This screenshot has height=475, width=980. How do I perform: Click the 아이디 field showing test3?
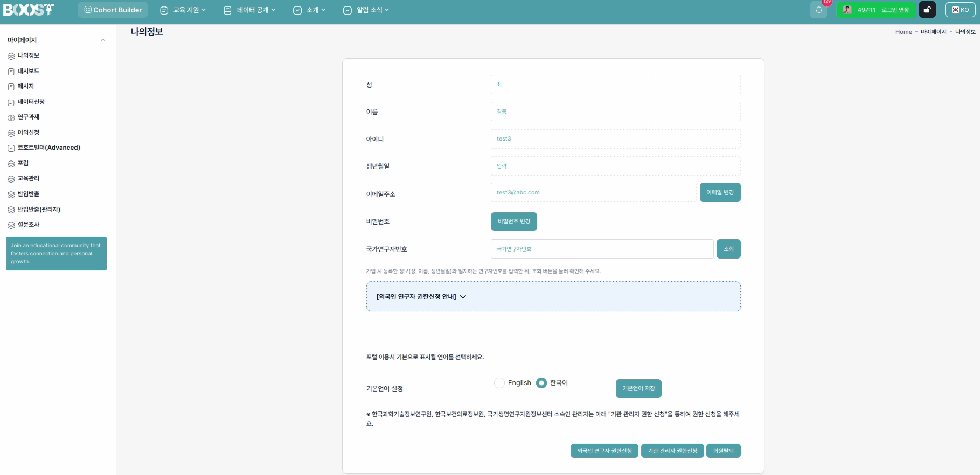point(615,138)
